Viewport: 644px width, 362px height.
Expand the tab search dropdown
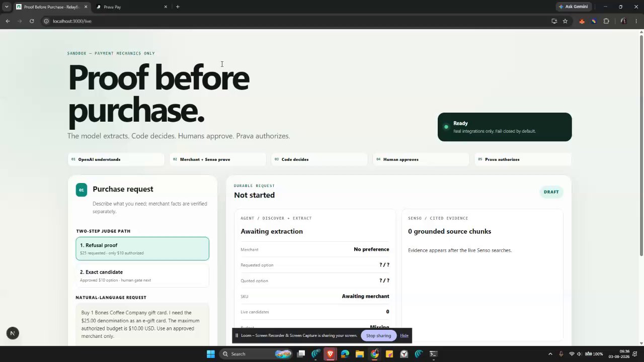click(x=7, y=7)
